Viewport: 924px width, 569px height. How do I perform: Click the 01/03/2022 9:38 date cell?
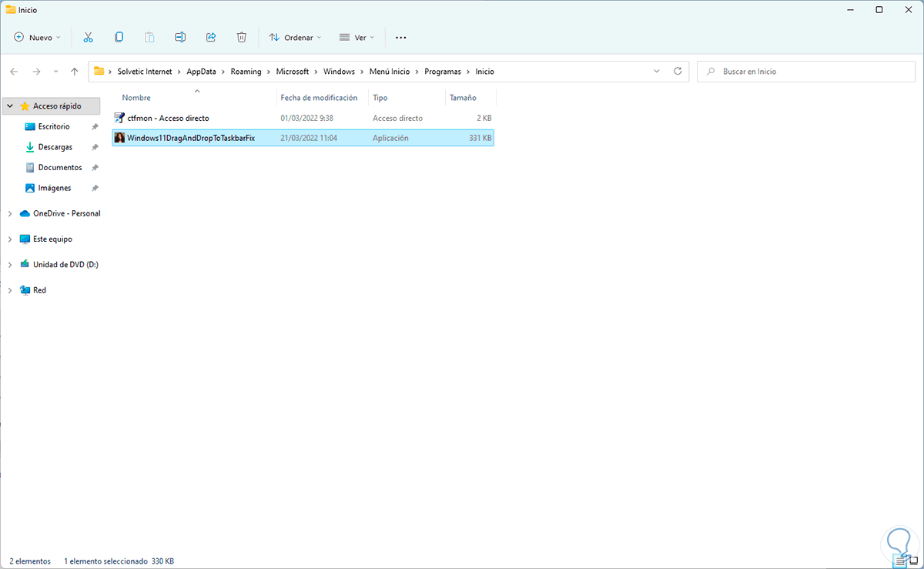point(306,118)
